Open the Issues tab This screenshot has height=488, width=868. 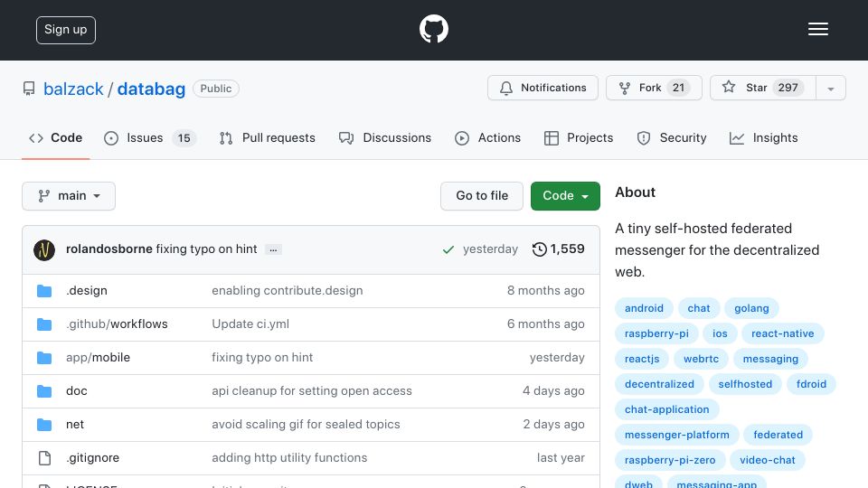click(x=149, y=137)
